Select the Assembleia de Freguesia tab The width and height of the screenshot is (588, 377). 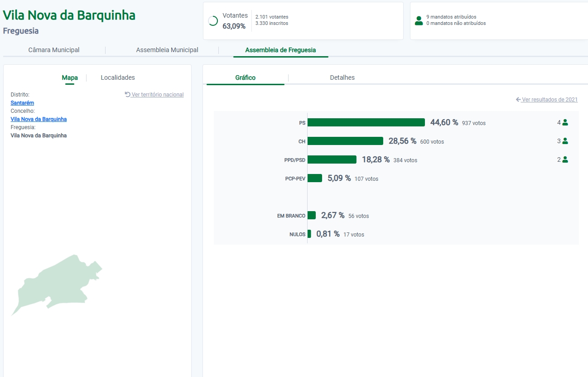tap(280, 50)
